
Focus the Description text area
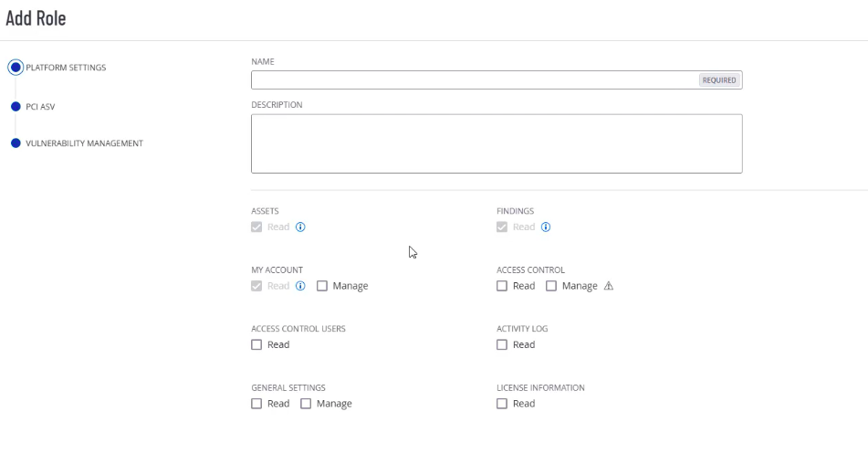[x=497, y=143]
